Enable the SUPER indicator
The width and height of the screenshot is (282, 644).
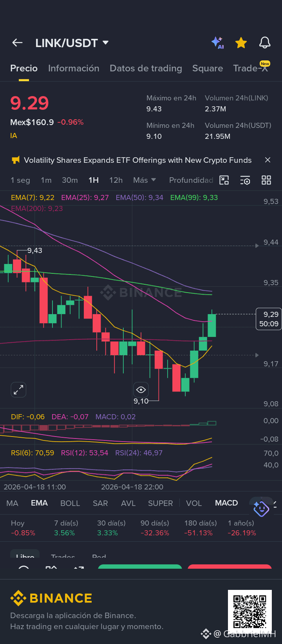[160, 503]
